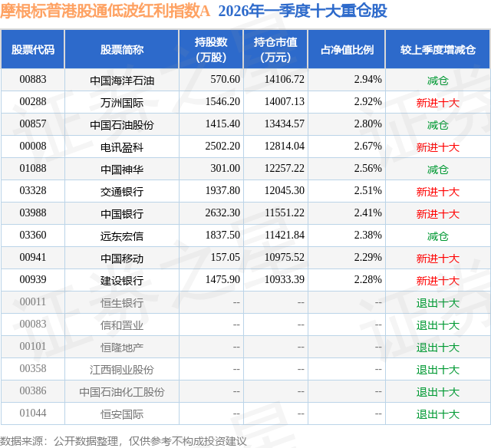
Task: Click greyed stock name 江西铜业股份
Action: coord(122,370)
